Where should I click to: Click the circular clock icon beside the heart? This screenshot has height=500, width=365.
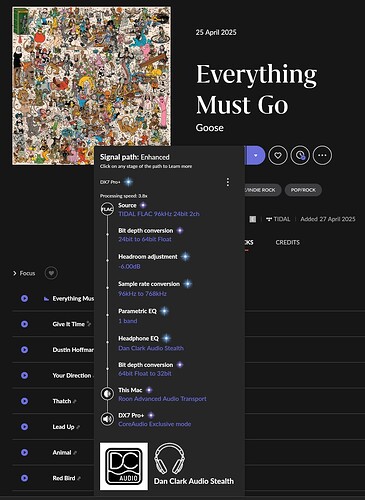(x=300, y=155)
